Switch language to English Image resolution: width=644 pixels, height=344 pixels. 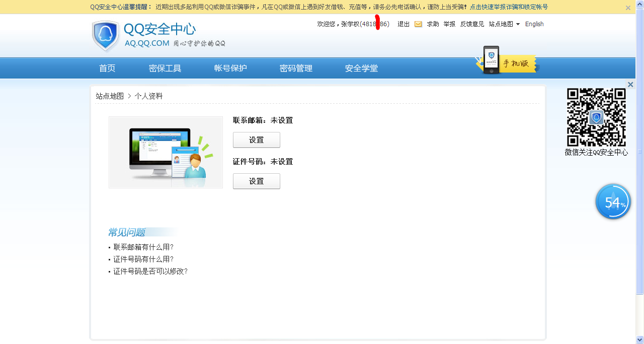pyautogui.click(x=534, y=24)
